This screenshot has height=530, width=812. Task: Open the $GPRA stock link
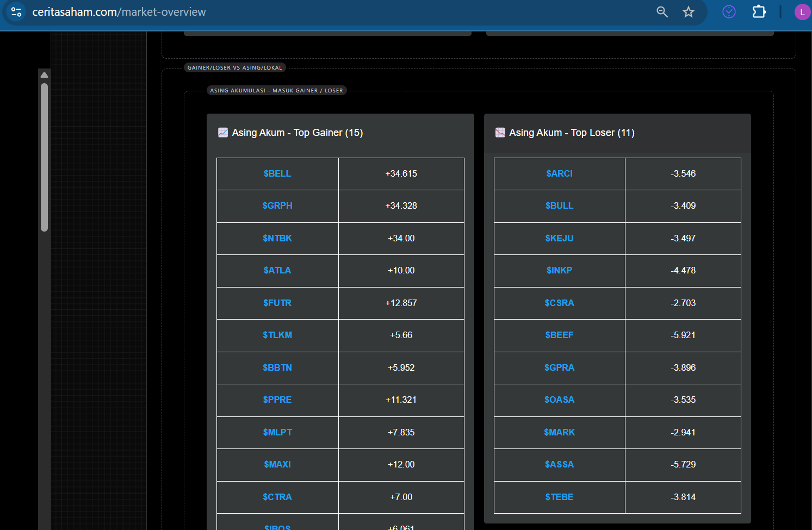tap(560, 368)
